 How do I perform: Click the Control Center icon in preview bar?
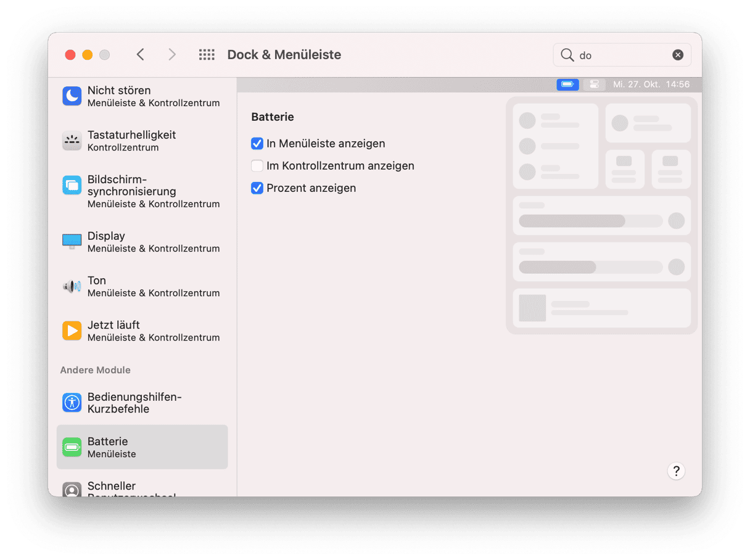pyautogui.click(x=594, y=84)
